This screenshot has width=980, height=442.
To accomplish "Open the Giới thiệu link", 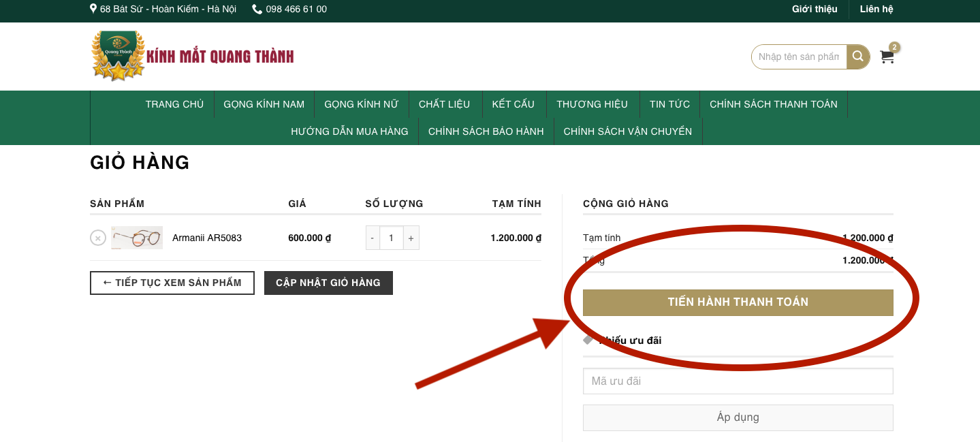I will click(815, 10).
